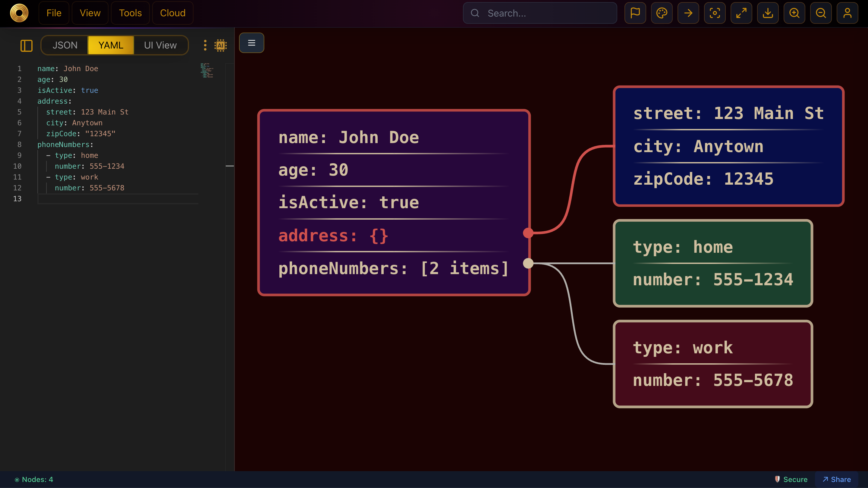Open the Cloud menu

(x=172, y=13)
